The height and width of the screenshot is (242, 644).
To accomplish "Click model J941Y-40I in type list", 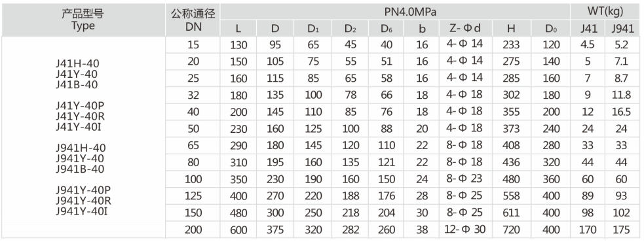I will pos(83,211).
